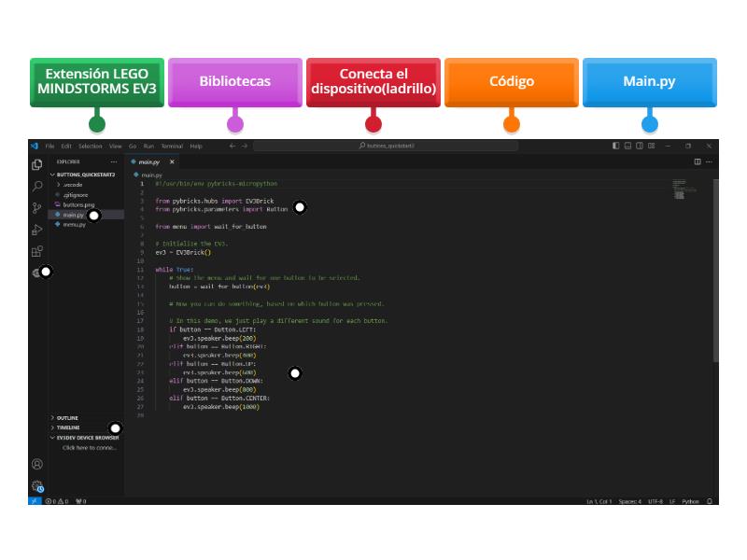Open the Search view in activity bar
747x560 pixels.
pyautogui.click(x=36, y=187)
